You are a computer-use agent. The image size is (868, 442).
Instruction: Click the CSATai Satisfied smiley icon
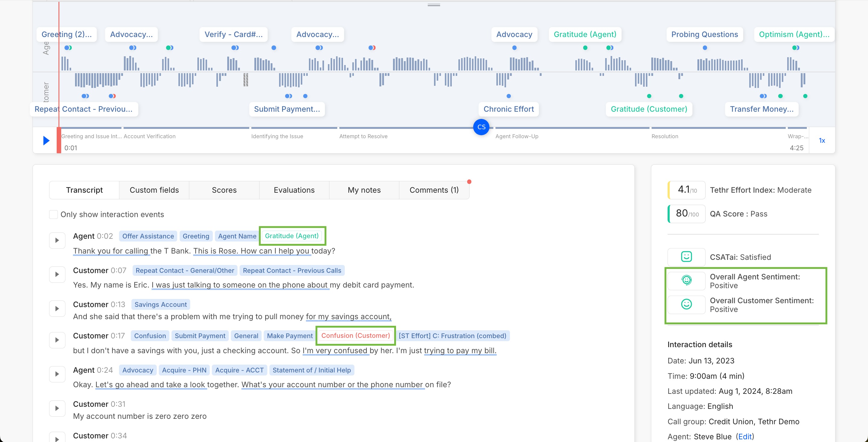(x=686, y=257)
